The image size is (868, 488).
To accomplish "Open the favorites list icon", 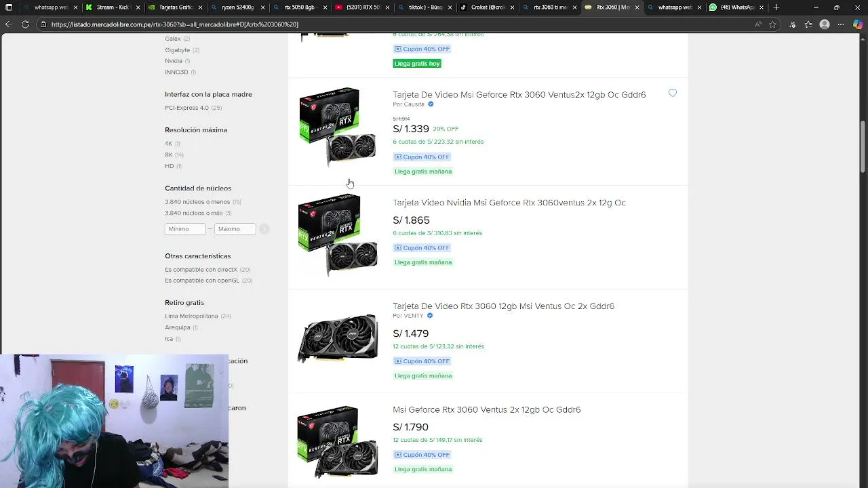I will (808, 24).
